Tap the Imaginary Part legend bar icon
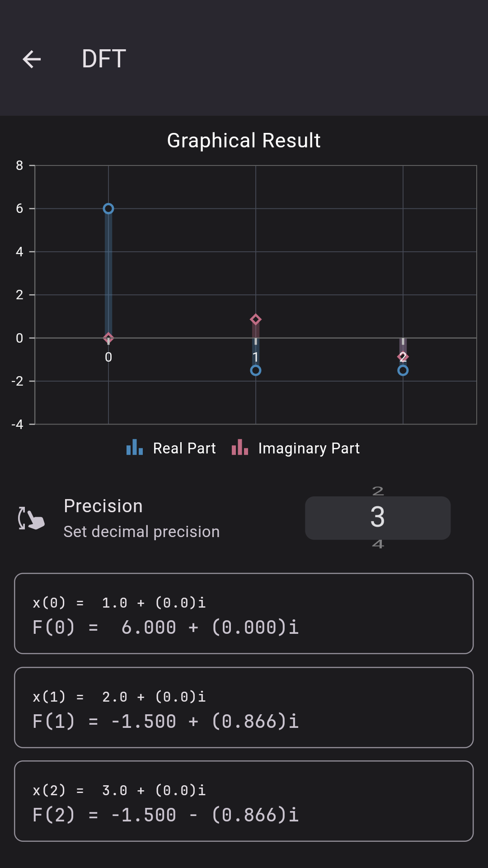The width and height of the screenshot is (488, 868). 240,448
